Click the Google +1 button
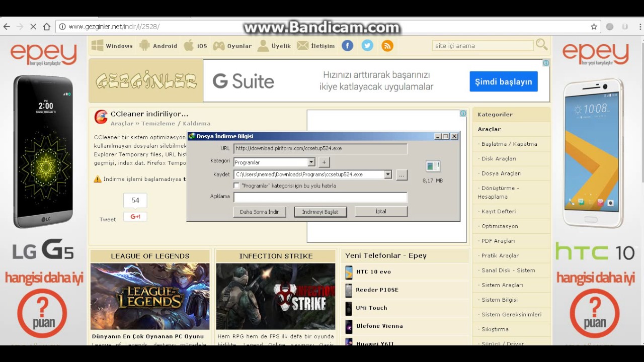Viewport: 644px width, 362px height. click(135, 217)
